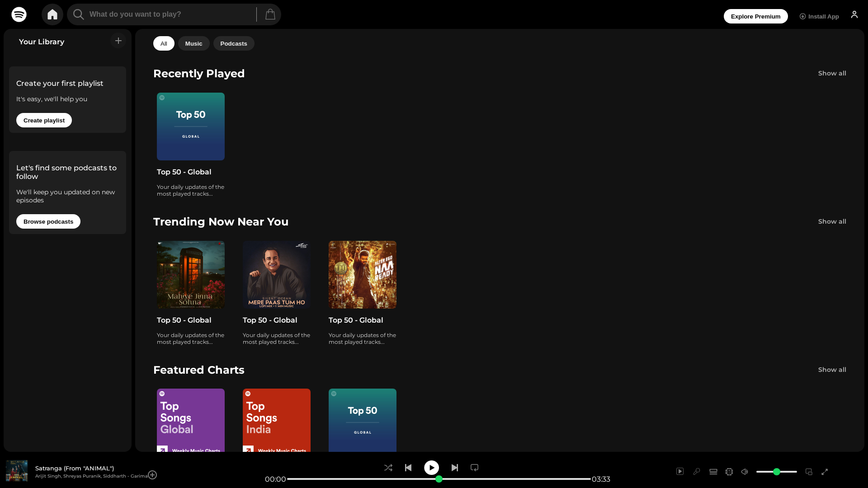Click the Trending Now Near You heading
868x488 pixels.
point(221,221)
